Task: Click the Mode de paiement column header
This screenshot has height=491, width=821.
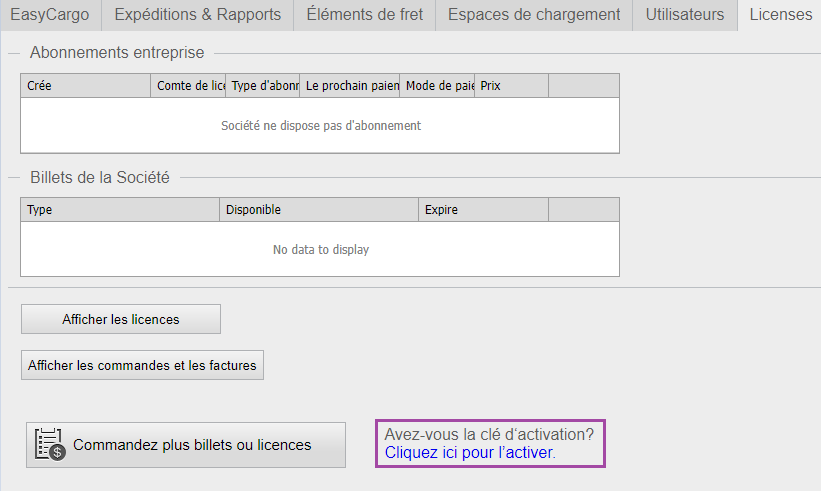Action: (437, 86)
